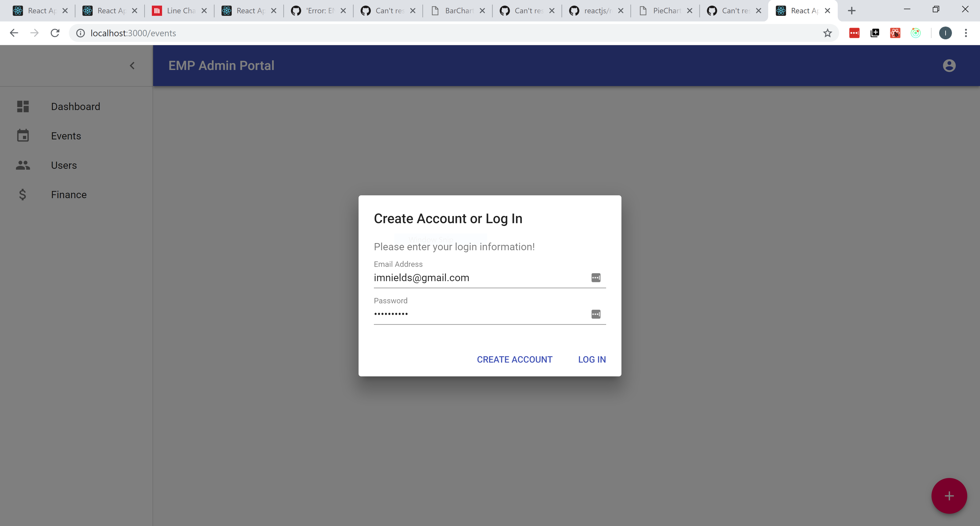The image size is (980, 526).
Task: Click the Finance dollar sign icon
Action: coord(22,195)
